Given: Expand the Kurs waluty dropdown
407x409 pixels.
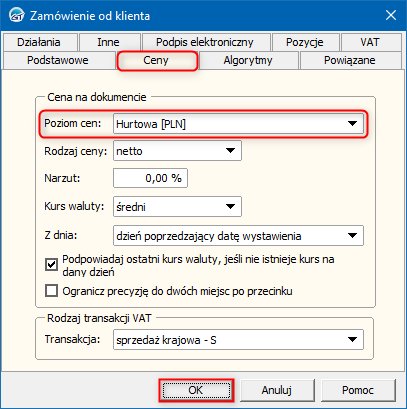Looking at the screenshot, I should [177, 207].
